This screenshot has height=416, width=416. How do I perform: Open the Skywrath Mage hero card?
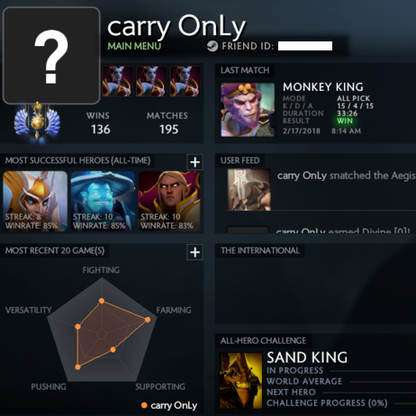tap(35, 201)
